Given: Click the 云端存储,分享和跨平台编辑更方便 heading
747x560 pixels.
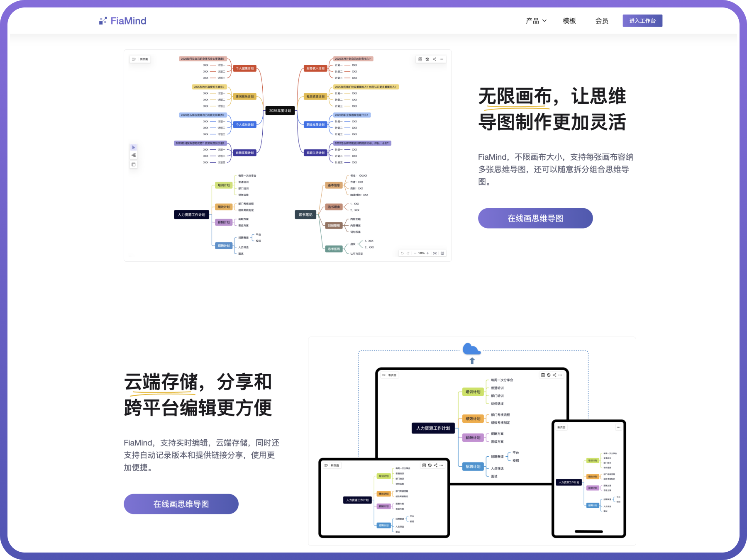Looking at the screenshot, I should click(198, 395).
